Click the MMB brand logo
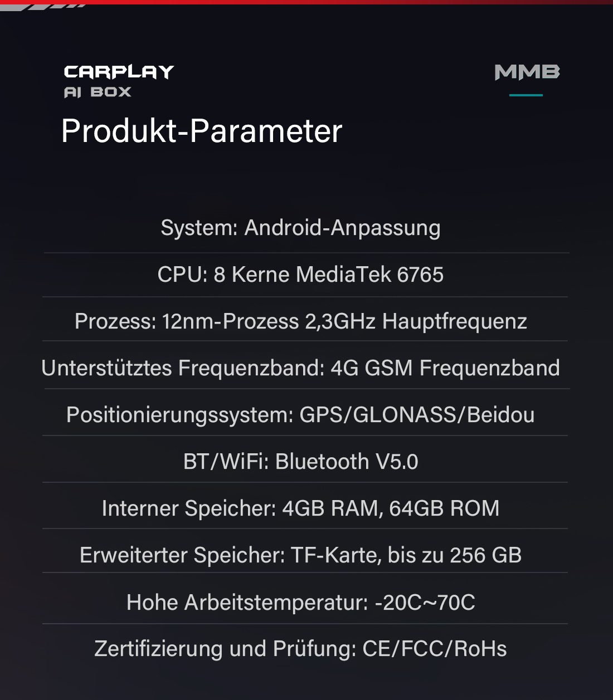613x700 pixels. (527, 72)
